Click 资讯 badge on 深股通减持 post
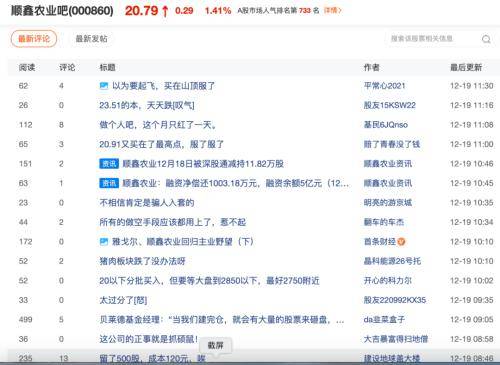The image size is (500, 365). 109,164
